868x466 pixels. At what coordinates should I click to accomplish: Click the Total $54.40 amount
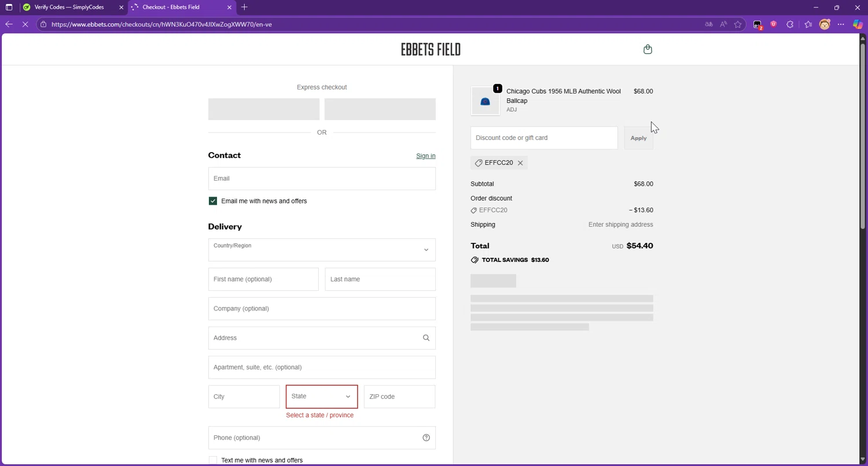point(639,246)
